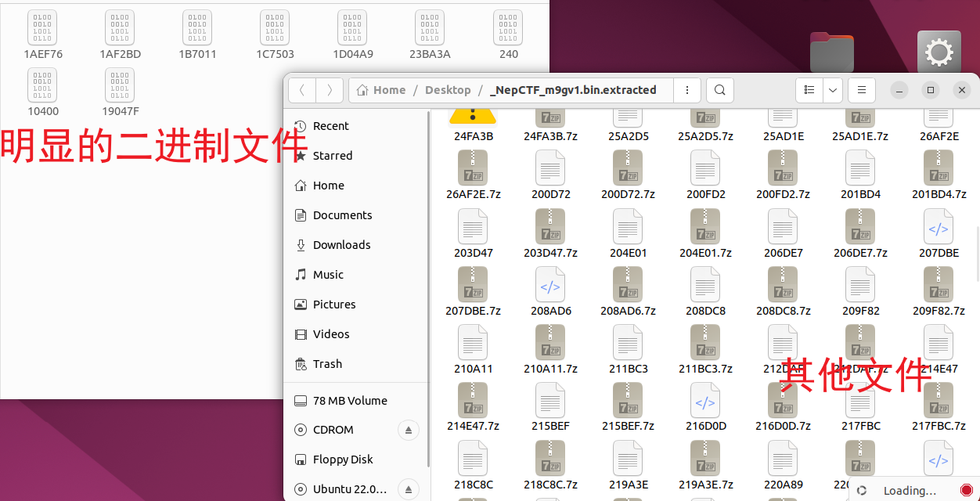Viewport: 980px width, 501px height.
Task: Select the 214E47.7z archive
Action: 473,407
